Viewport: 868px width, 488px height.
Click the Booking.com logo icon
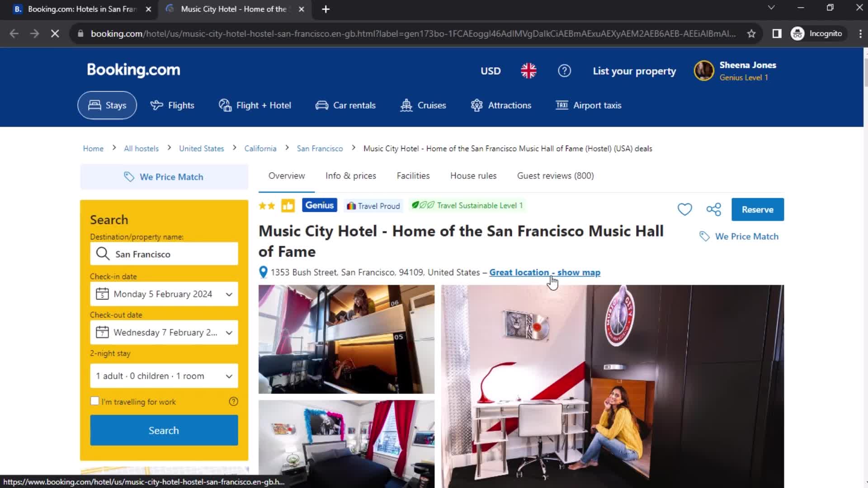click(133, 70)
